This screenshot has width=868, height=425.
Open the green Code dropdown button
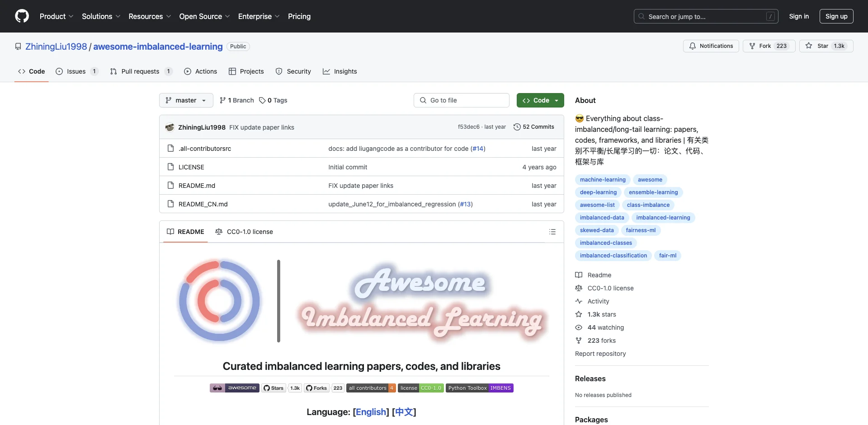coord(540,100)
